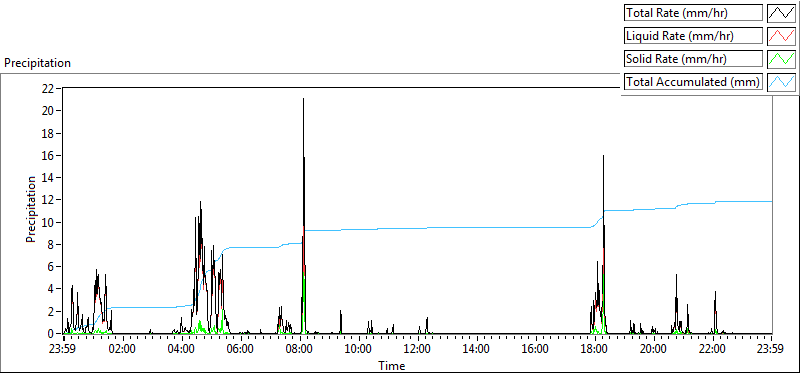Image resolution: width=800 pixels, height=373 pixels.
Task: Click the 0 minimum value on Y axis
Action: click(51, 334)
